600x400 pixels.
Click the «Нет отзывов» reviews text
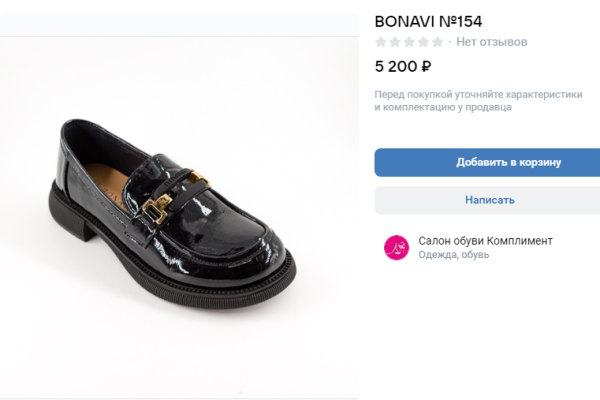491,42
